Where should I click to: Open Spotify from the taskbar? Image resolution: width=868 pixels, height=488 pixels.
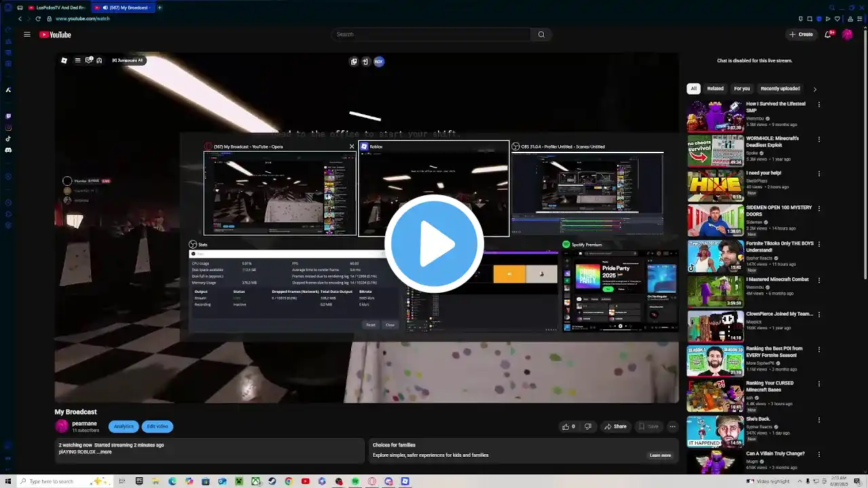coord(355,481)
